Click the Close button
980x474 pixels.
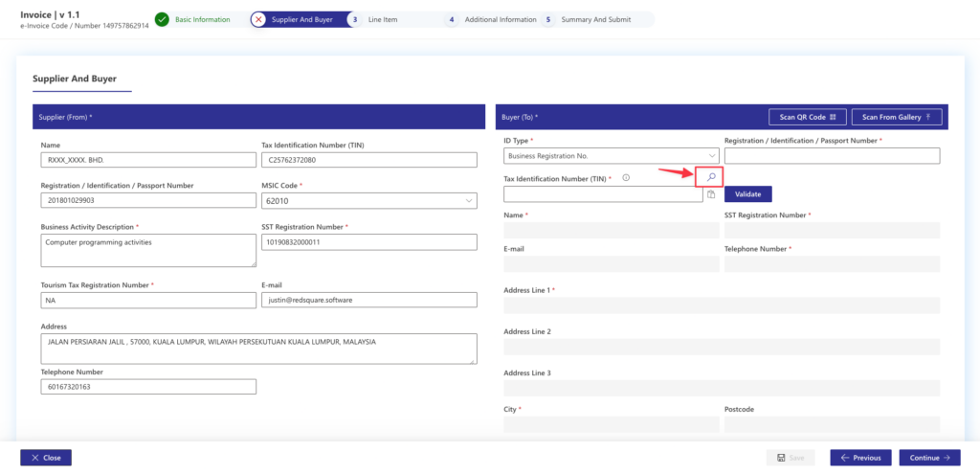coord(46,458)
